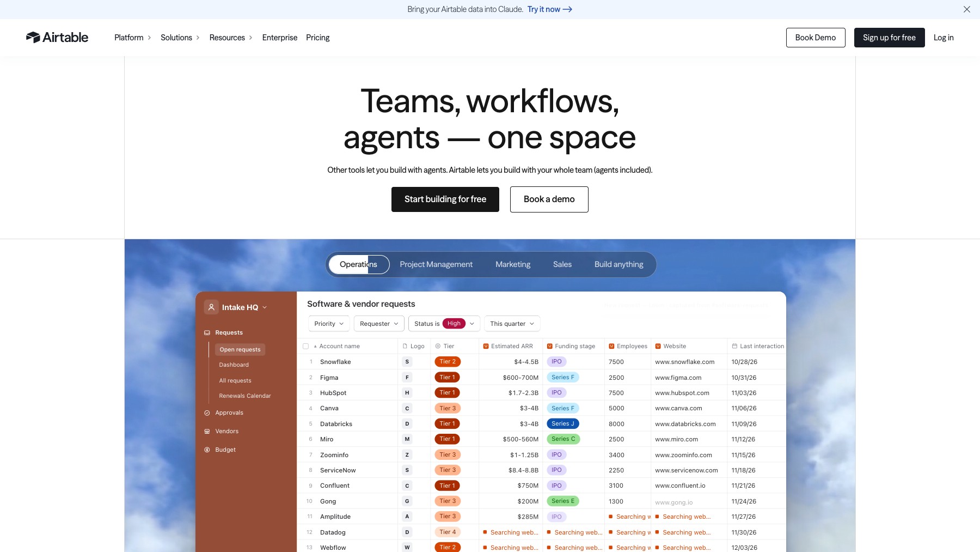Click the HubSpot row H logo badge

point(407,393)
